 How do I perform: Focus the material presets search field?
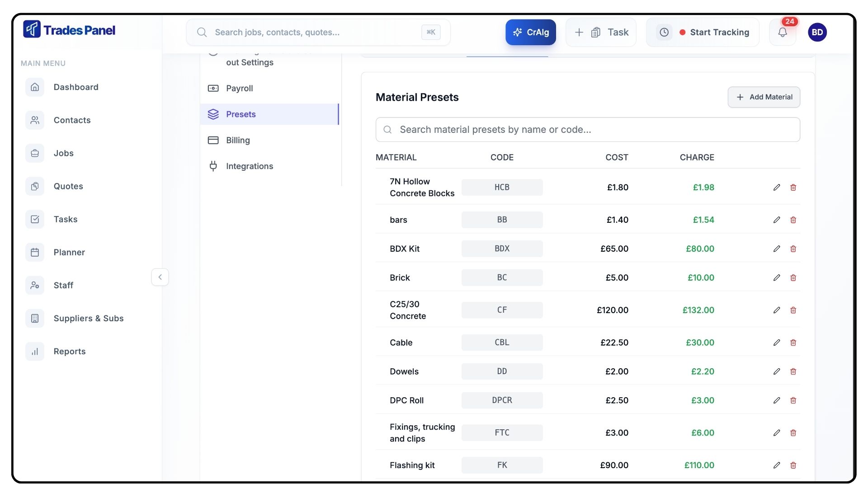click(588, 130)
